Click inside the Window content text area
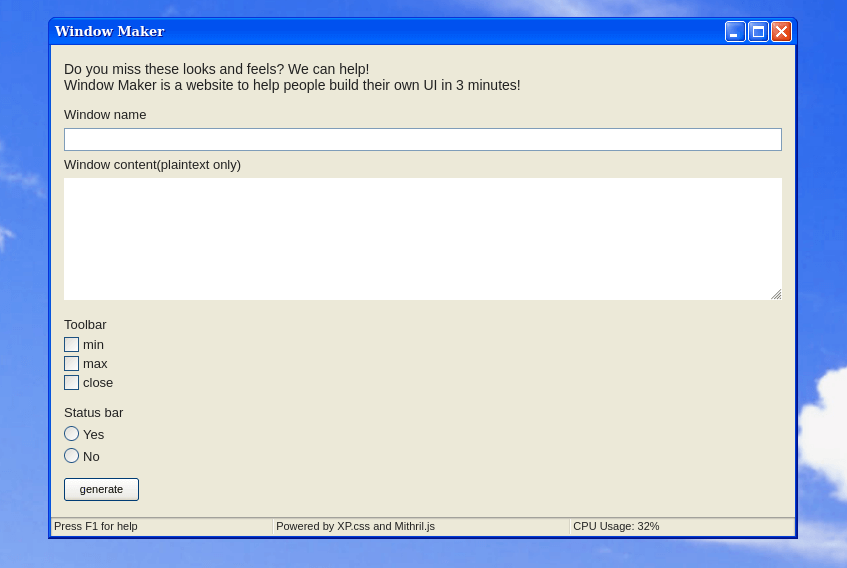The image size is (847, 568). pyautogui.click(x=422, y=238)
